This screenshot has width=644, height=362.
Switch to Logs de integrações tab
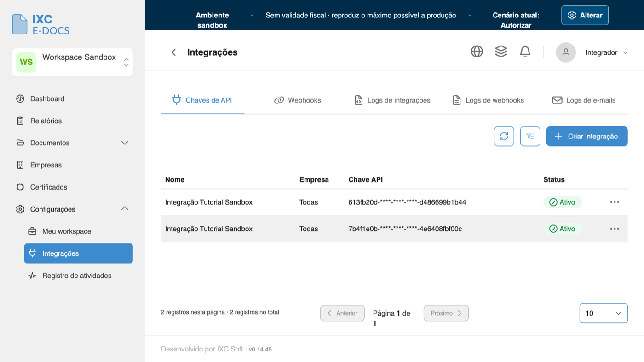click(x=392, y=100)
